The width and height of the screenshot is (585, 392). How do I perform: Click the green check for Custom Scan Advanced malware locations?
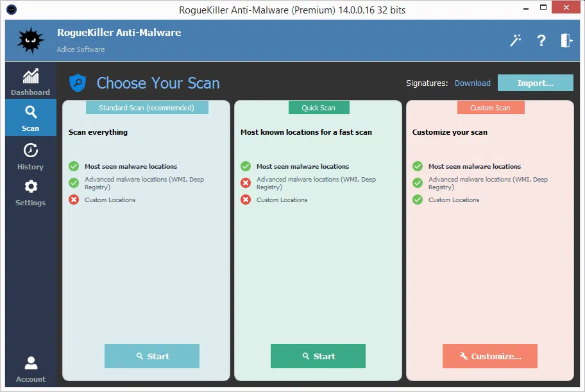418,183
